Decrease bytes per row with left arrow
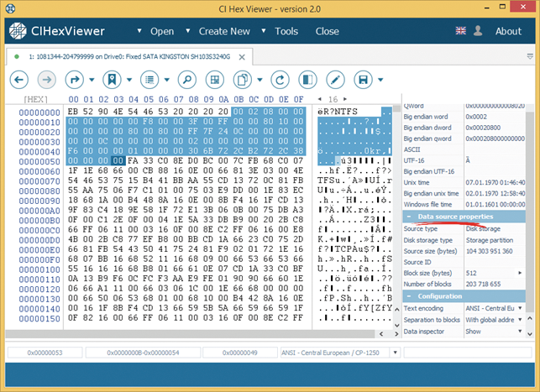Image resolution: width=540 pixels, height=392 pixels. [x=320, y=99]
